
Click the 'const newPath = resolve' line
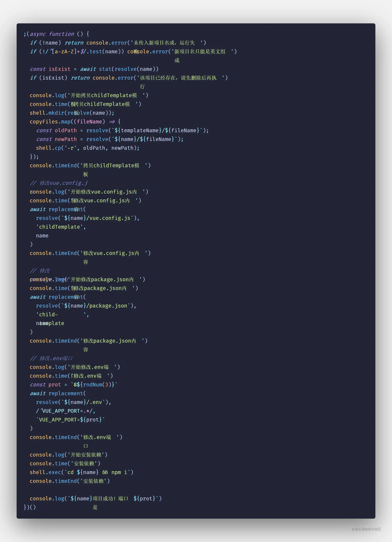(x=110, y=139)
